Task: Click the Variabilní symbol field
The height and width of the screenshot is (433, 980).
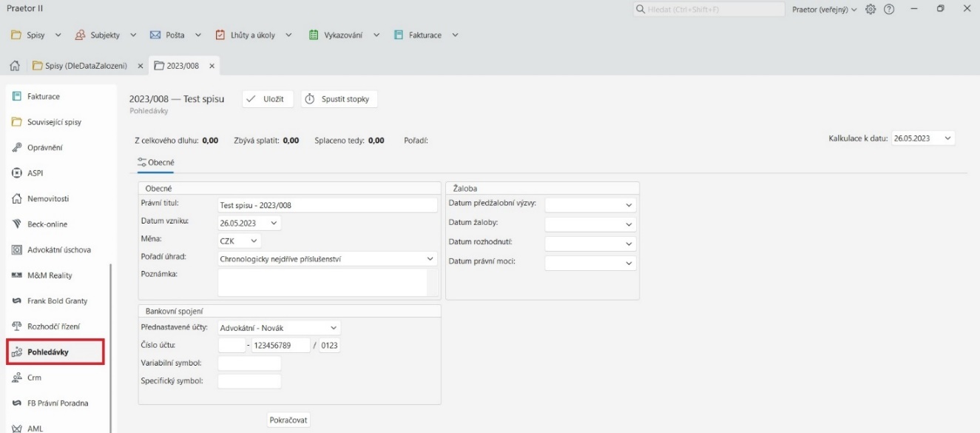Action: point(249,363)
